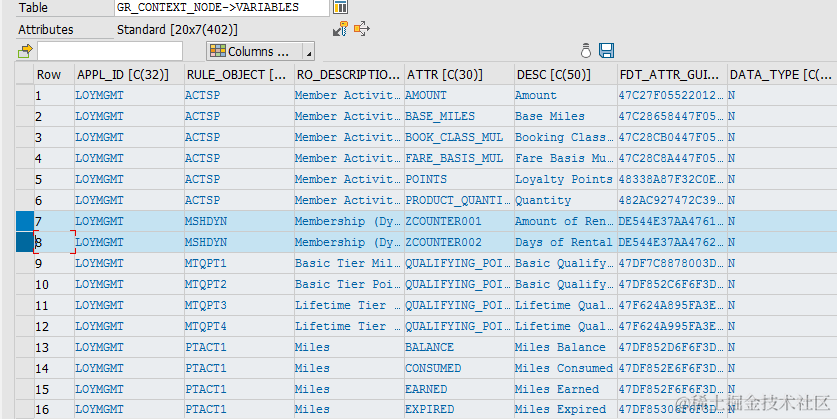The height and width of the screenshot is (419, 837).
Task: Click GUID cell DE544E37AA4761...
Action: point(673,221)
